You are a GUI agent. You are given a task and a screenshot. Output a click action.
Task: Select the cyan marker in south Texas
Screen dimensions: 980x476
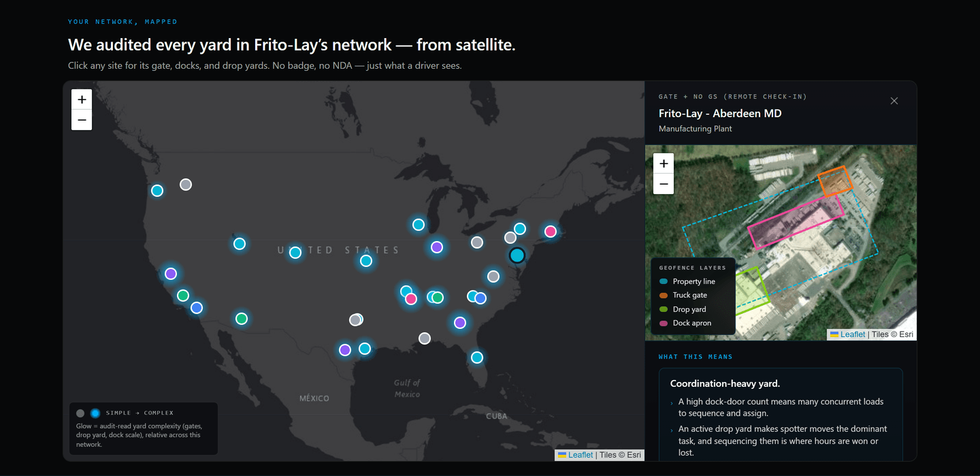click(x=365, y=349)
